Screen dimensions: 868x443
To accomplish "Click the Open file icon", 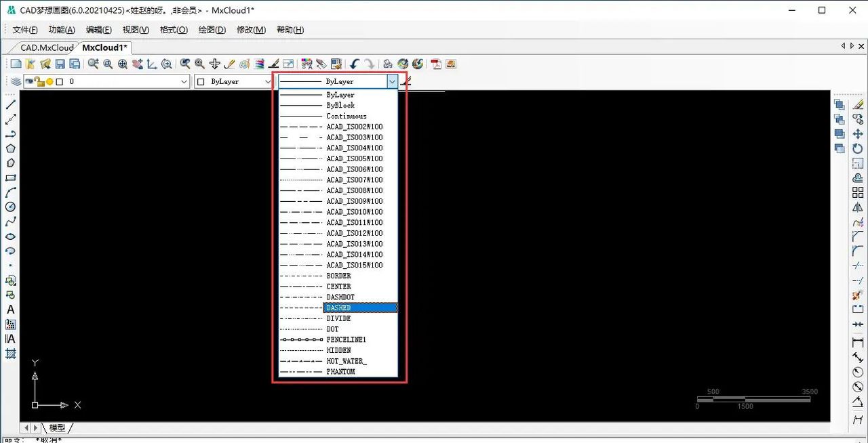I will click(31, 64).
